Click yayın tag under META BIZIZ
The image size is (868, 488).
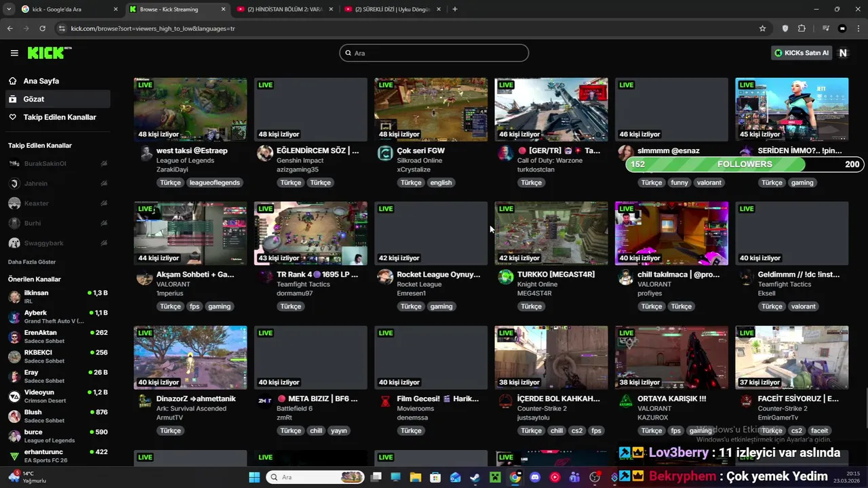(x=339, y=430)
